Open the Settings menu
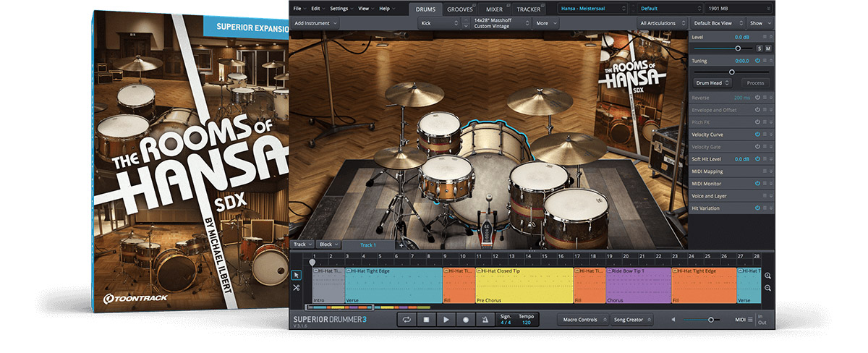The height and width of the screenshot is (353, 868). pyautogui.click(x=340, y=8)
